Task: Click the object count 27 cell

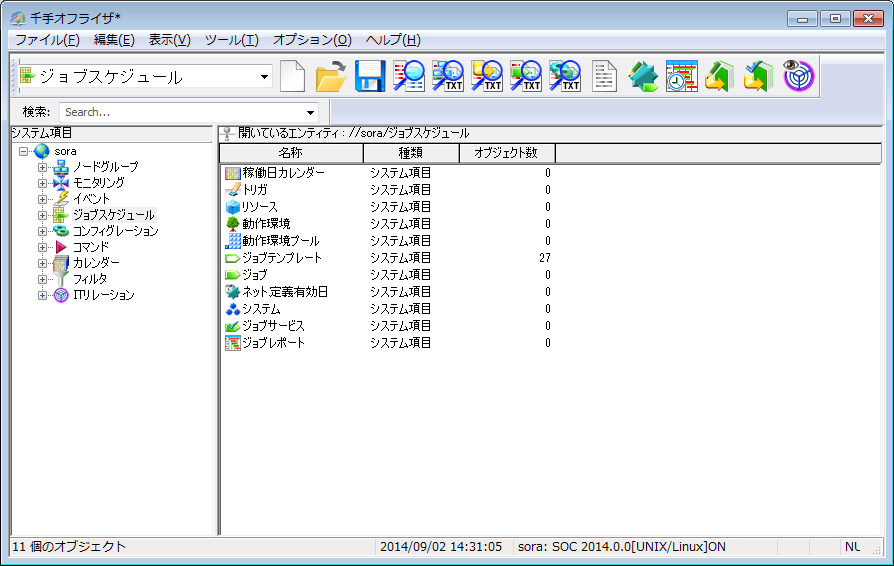Action: coord(544,258)
